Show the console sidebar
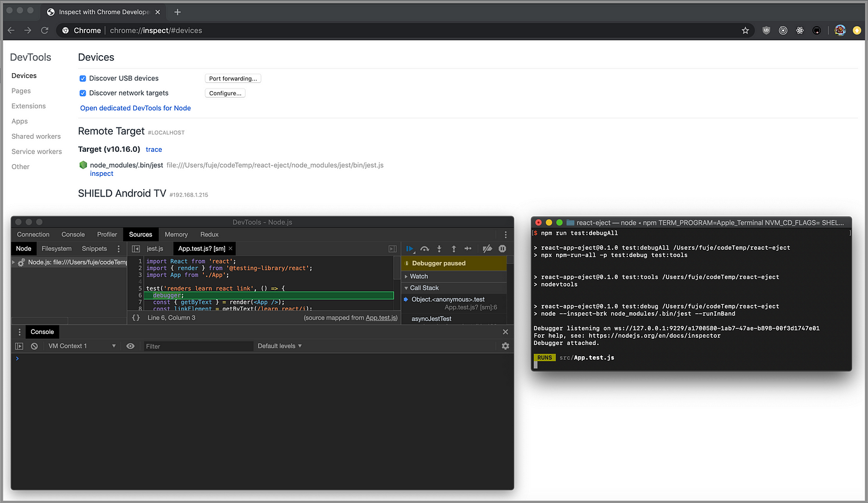Image resolution: width=868 pixels, height=503 pixels. [x=19, y=346]
